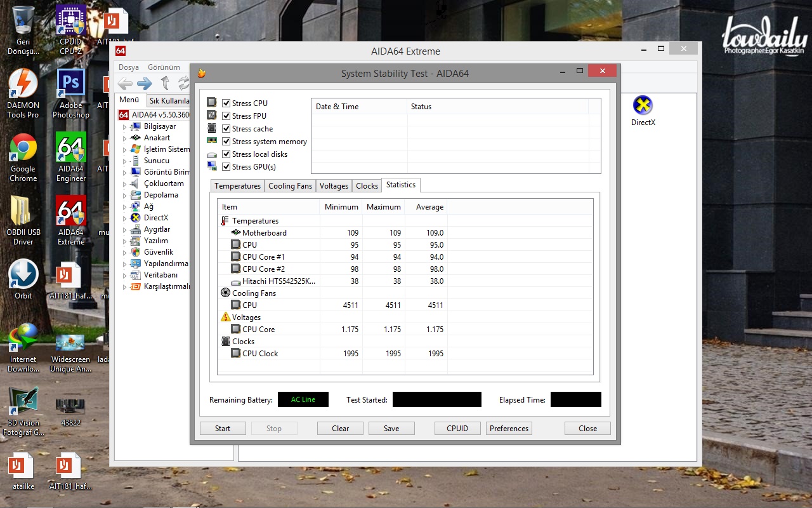Screen dimensions: 812x508
Task: Click the Temperatures group thermometer icon
Action: (225, 221)
